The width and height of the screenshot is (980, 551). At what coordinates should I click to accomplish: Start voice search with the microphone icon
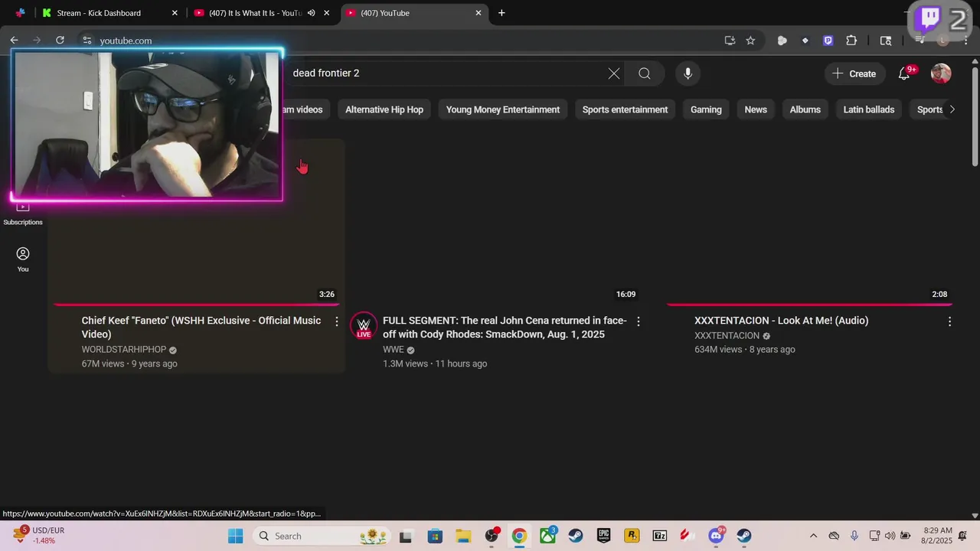click(688, 73)
